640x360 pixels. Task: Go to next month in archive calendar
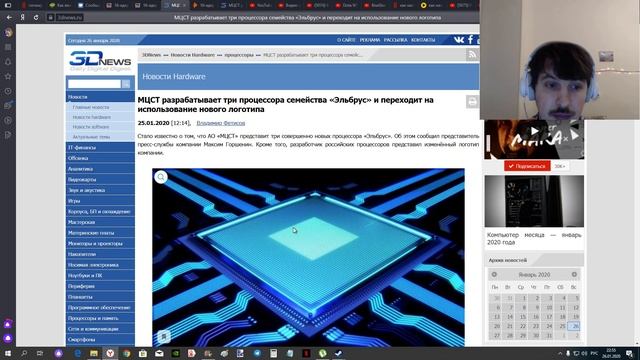click(x=574, y=274)
